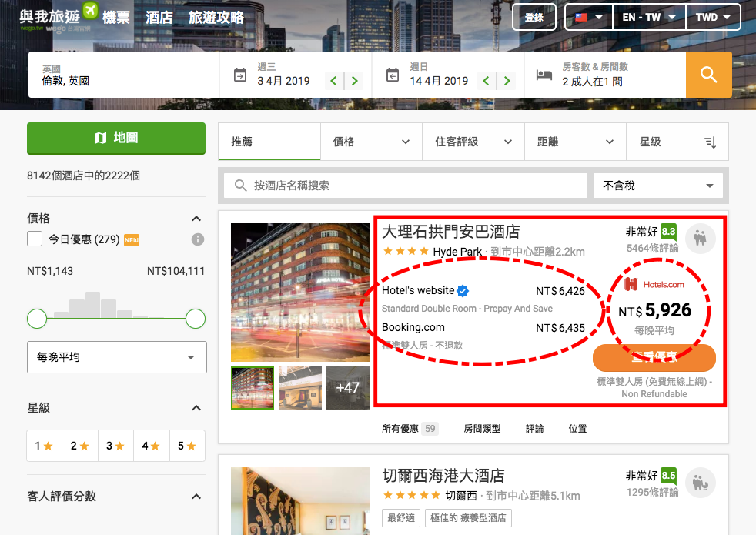Collapse the 客人評價分數 section
Image resolution: width=756 pixels, height=535 pixels.
(x=196, y=496)
